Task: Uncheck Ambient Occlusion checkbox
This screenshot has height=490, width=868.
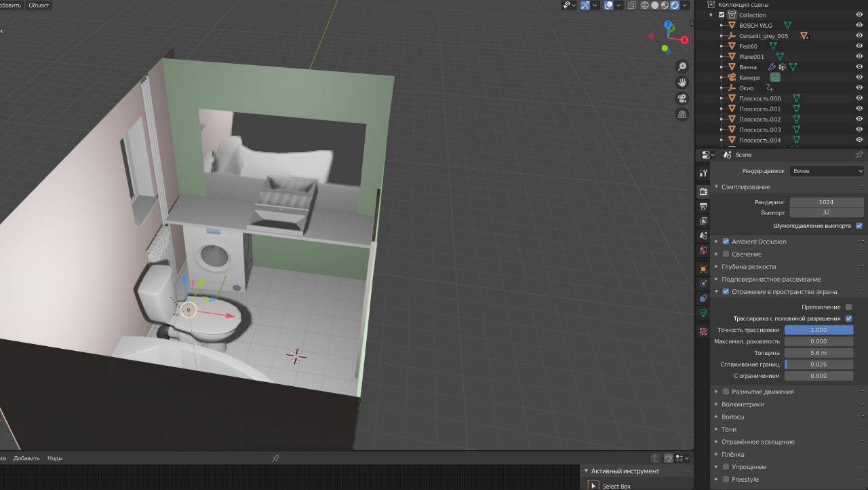Action: pyautogui.click(x=726, y=242)
